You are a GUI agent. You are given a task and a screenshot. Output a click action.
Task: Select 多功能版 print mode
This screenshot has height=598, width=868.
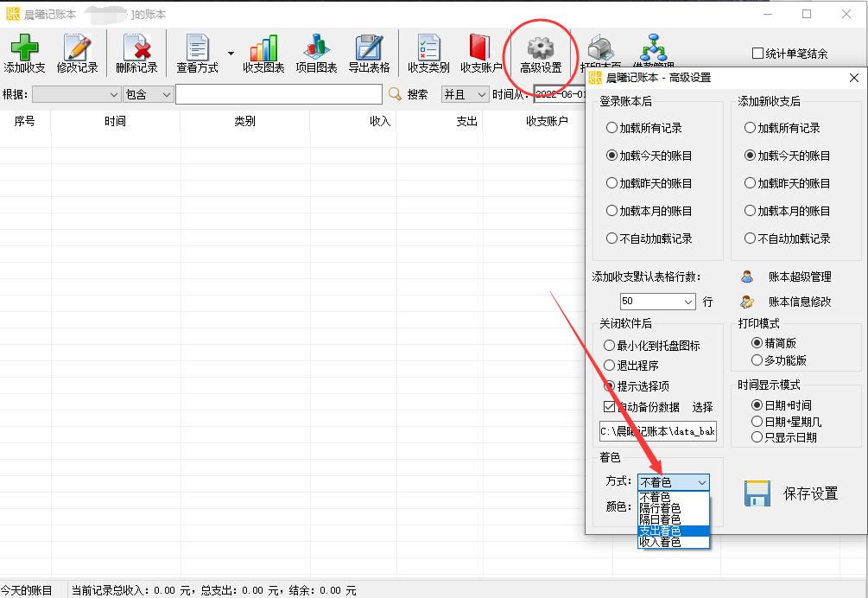coord(757,360)
